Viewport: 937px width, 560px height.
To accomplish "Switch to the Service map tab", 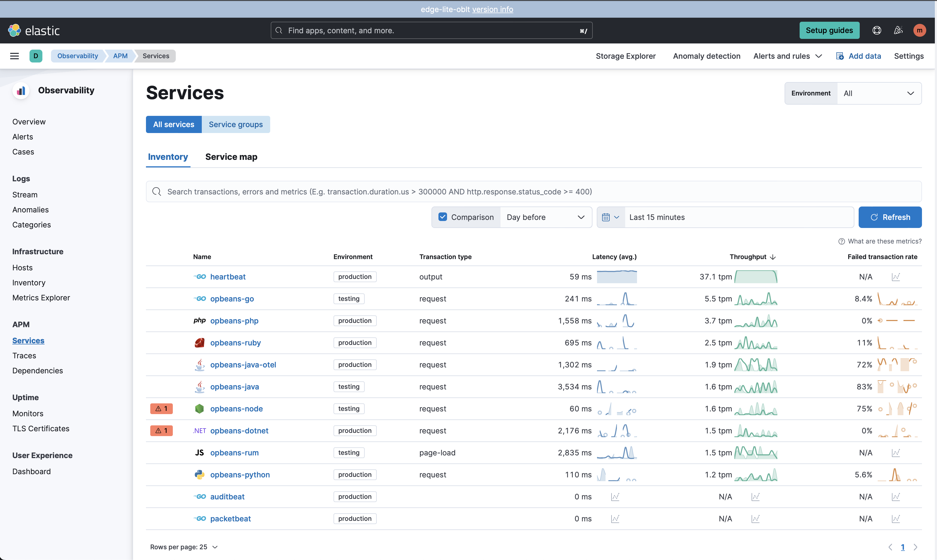I will click(x=231, y=157).
